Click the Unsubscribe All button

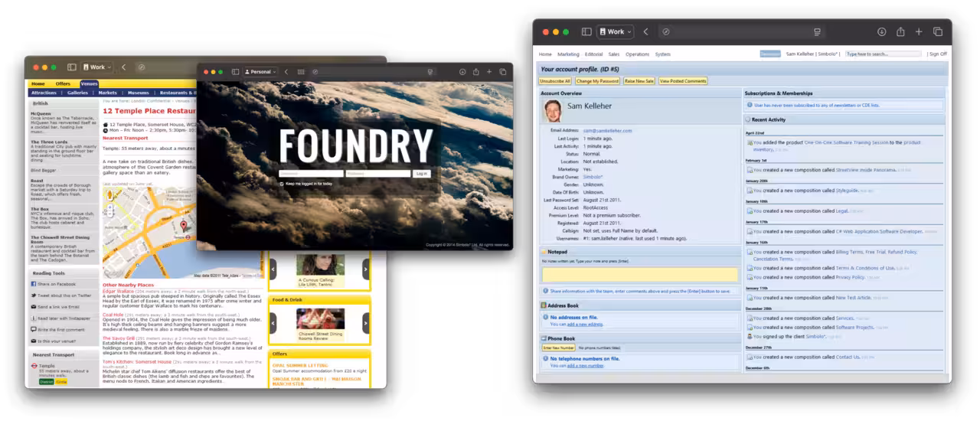click(555, 80)
